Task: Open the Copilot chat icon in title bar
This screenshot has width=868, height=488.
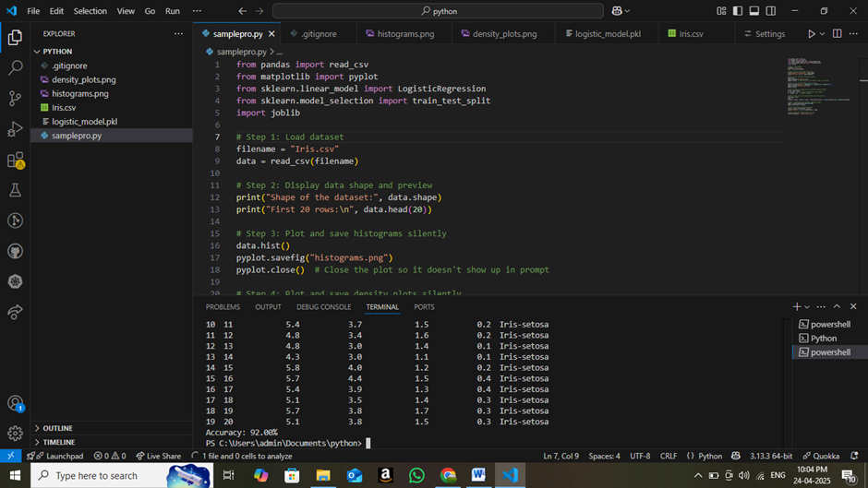Action: point(616,11)
